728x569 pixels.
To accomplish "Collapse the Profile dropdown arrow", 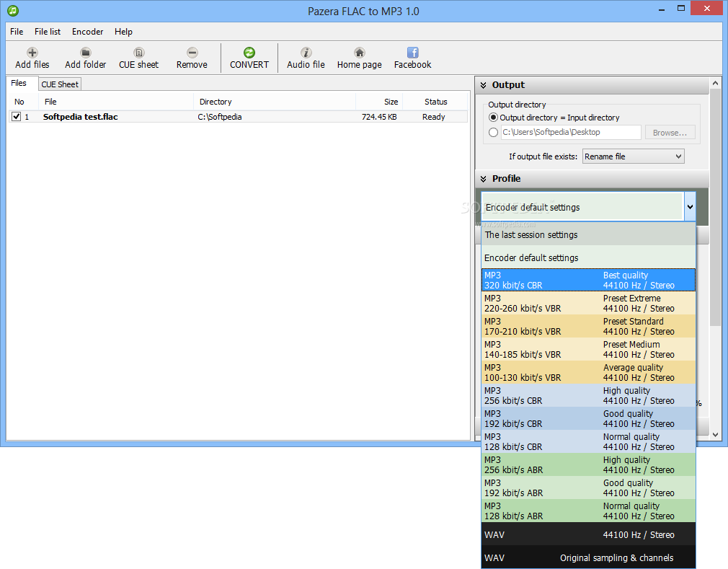I will [x=690, y=207].
